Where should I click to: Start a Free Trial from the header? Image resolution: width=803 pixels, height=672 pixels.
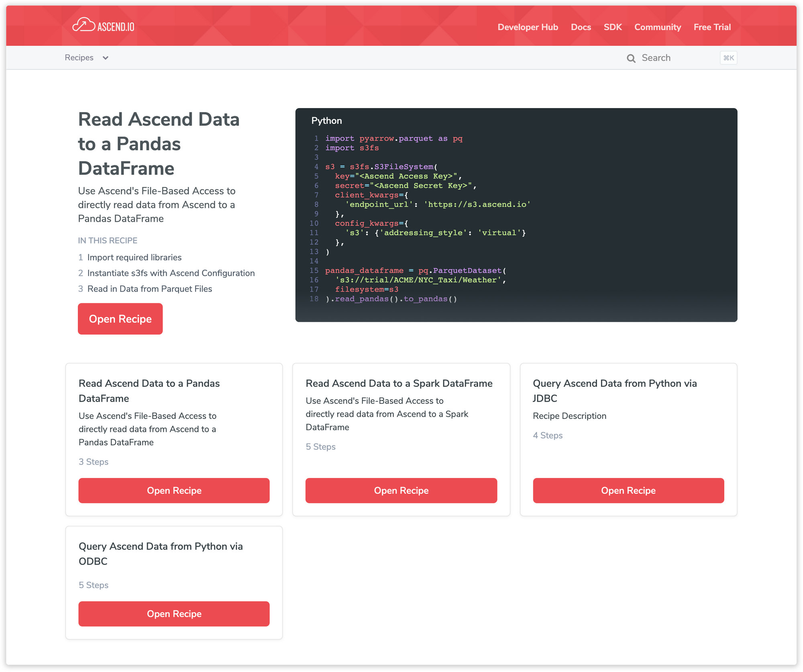tap(712, 27)
